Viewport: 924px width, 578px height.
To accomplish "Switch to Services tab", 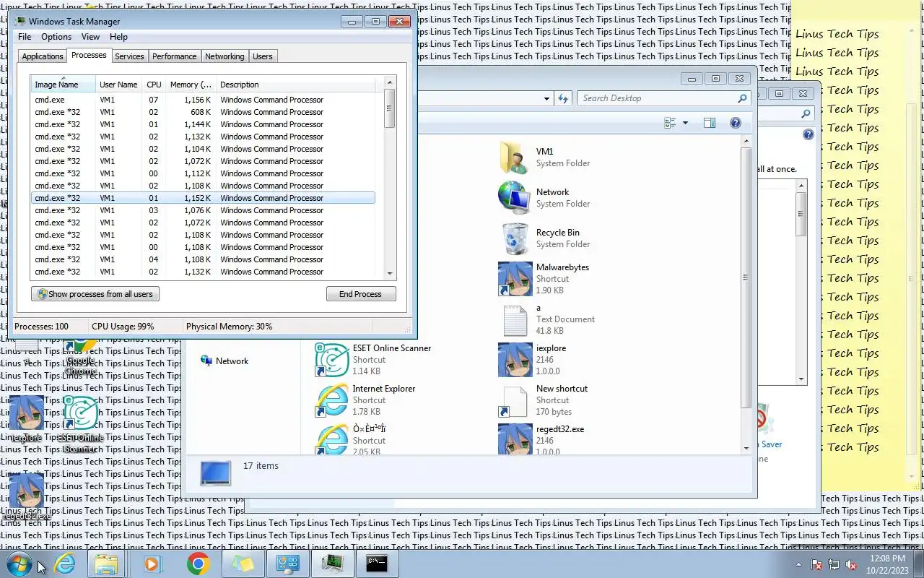I will [129, 56].
